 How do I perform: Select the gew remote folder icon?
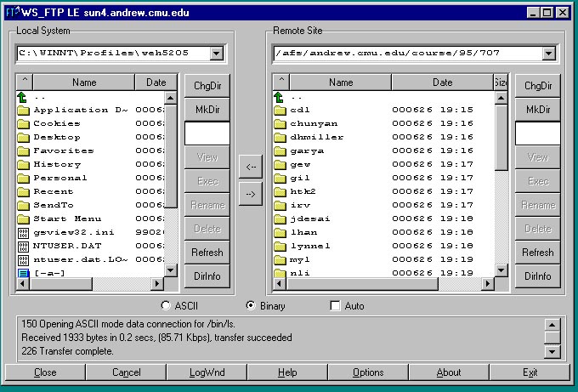pos(280,164)
